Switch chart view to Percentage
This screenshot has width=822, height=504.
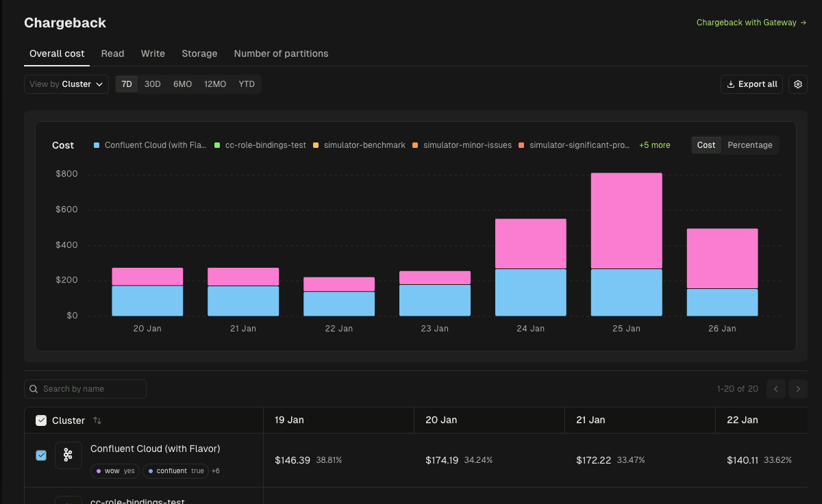coord(749,145)
